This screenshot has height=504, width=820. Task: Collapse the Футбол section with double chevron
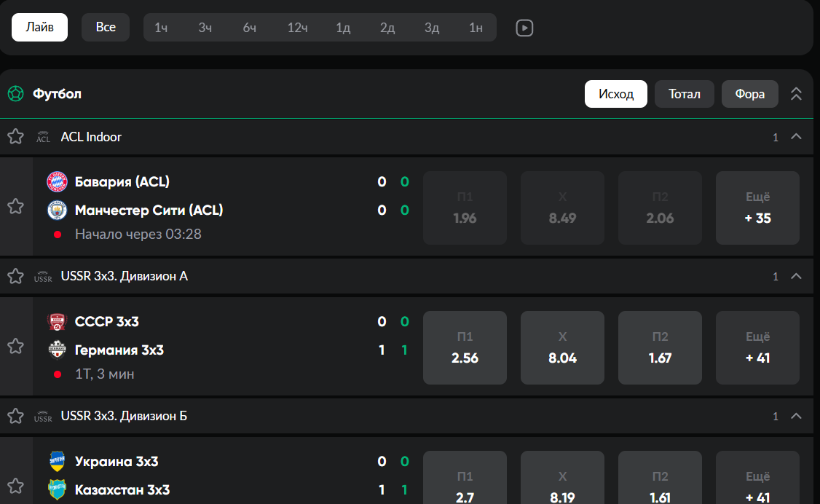click(796, 94)
